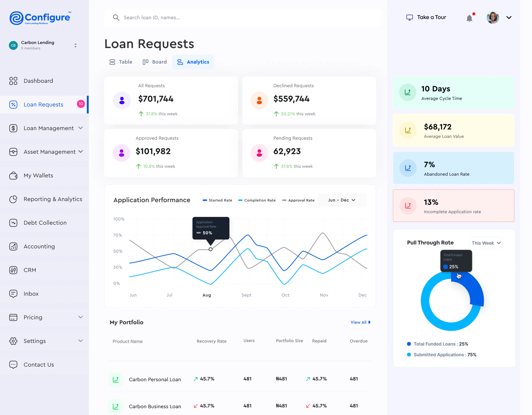Expand the Loan Management submenu
Screen dimensions: 532x415
click(x=81, y=128)
